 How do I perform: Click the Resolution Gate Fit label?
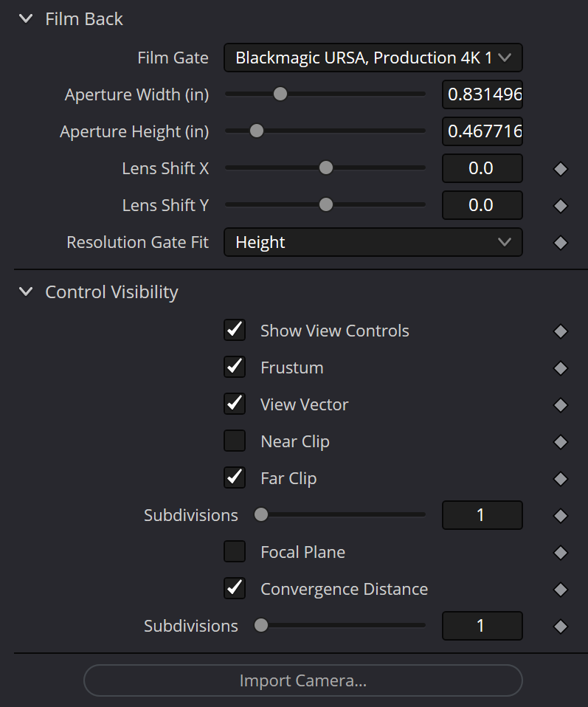click(x=137, y=243)
